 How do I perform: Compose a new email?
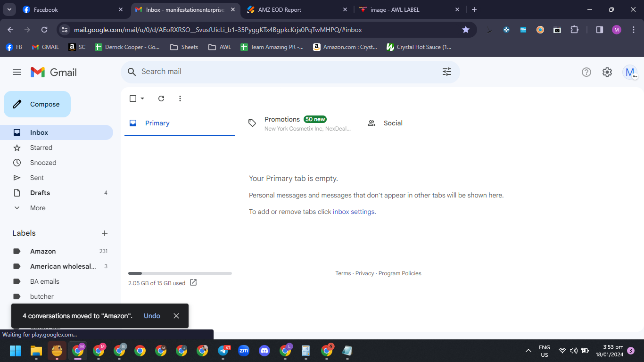[37, 104]
